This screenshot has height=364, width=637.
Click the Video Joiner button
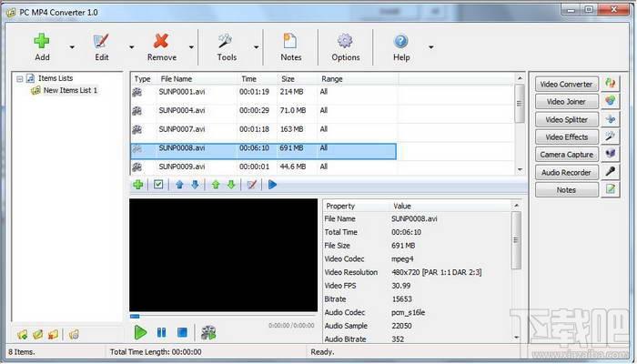tap(566, 102)
